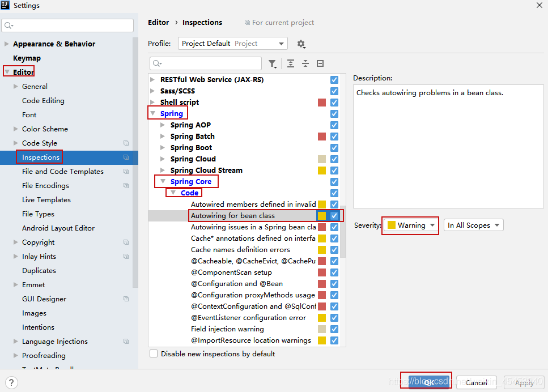Expand the Color Scheme settings node
Image resolution: width=548 pixels, height=392 pixels.
click(15, 129)
